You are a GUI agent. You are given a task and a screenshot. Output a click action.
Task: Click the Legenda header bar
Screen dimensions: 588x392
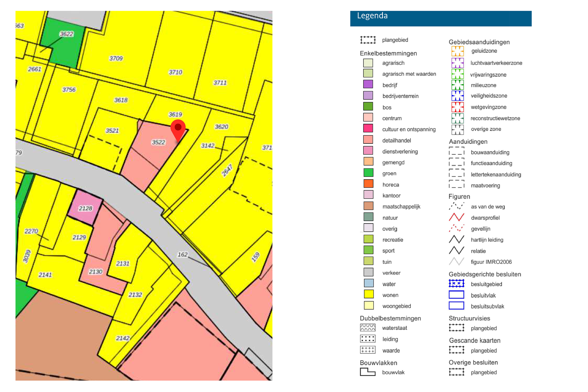(441, 18)
